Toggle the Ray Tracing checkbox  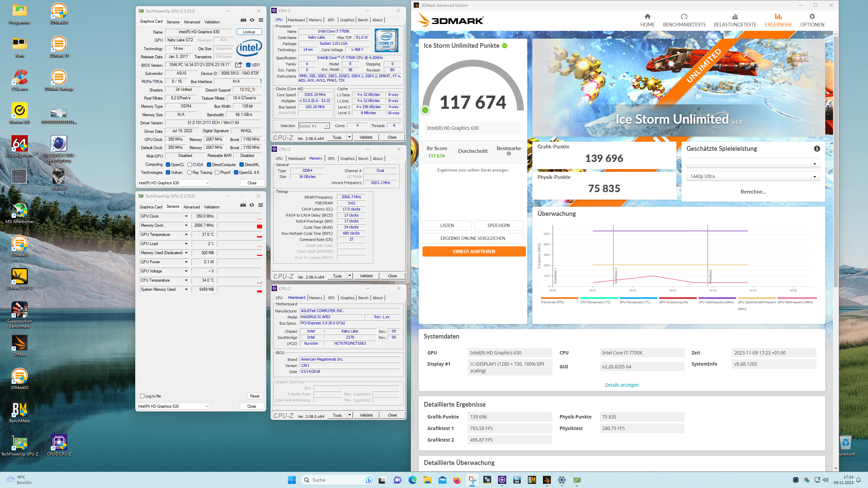pyautogui.click(x=190, y=172)
